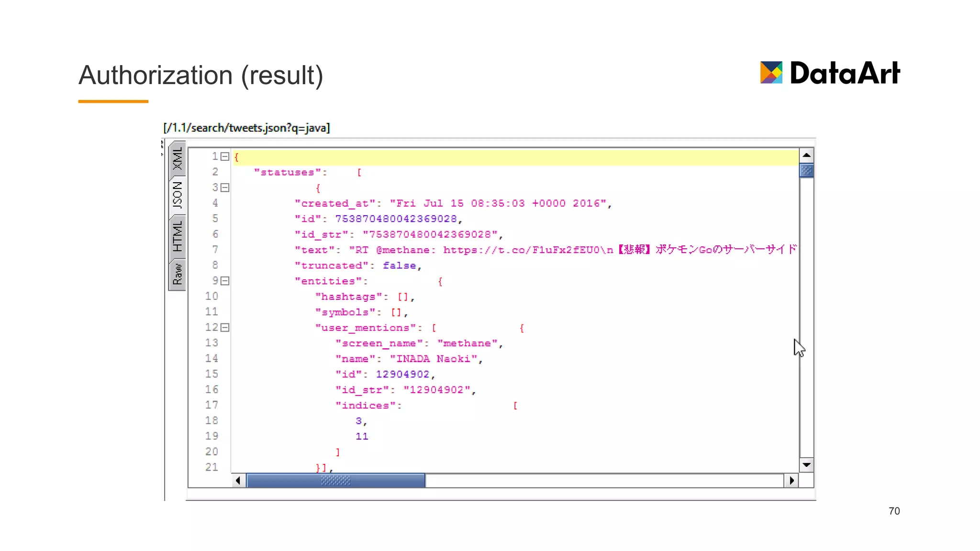Click the "12904902" string on line 16
Image resolution: width=980 pixels, height=551 pixels.
pos(437,390)
